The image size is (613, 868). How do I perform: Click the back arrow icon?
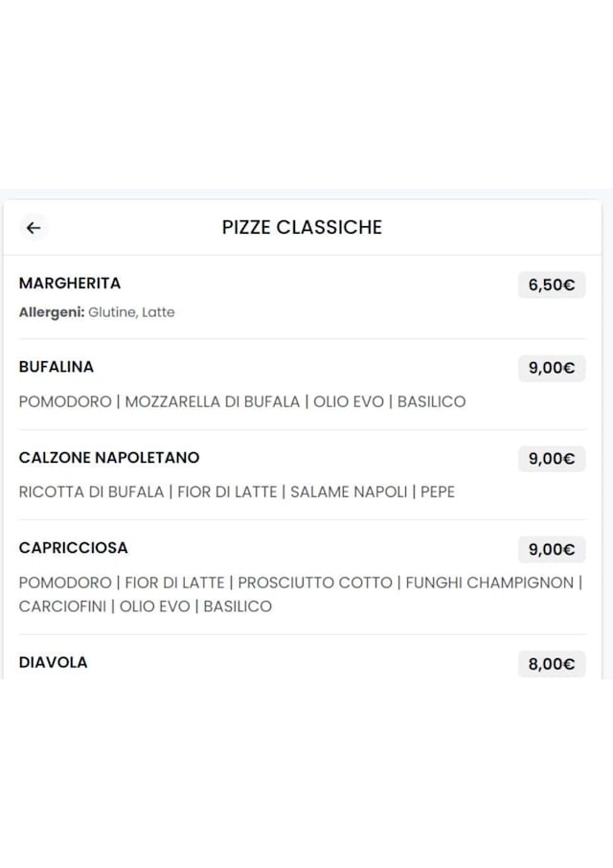(34, 227)
